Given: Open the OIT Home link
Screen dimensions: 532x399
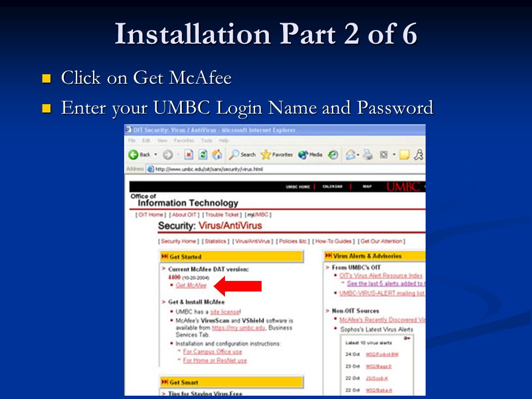Looking at the screenshot, I should tap(151, 215).
